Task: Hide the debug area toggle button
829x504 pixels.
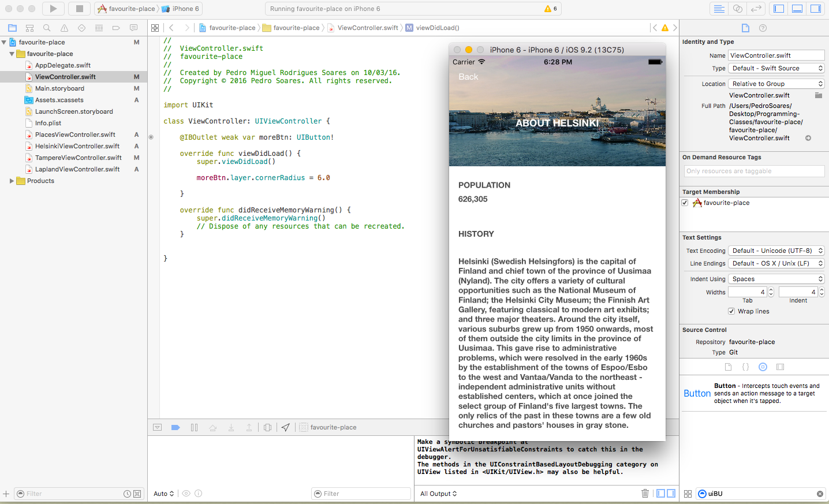Action: click(157, 427)
